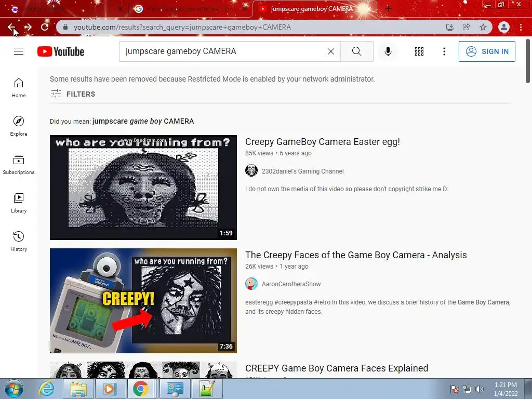Open the media player taskbar icon

click(x=109, y=389)
